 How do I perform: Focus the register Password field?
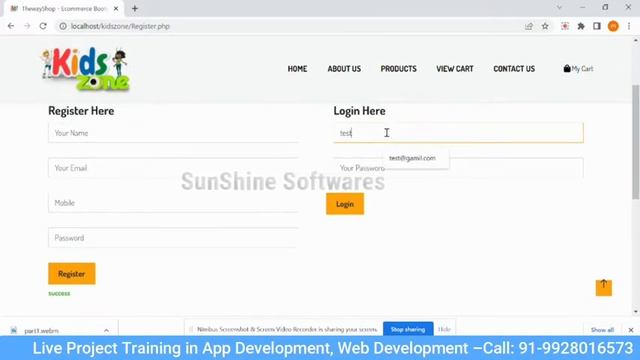point(173,238)
